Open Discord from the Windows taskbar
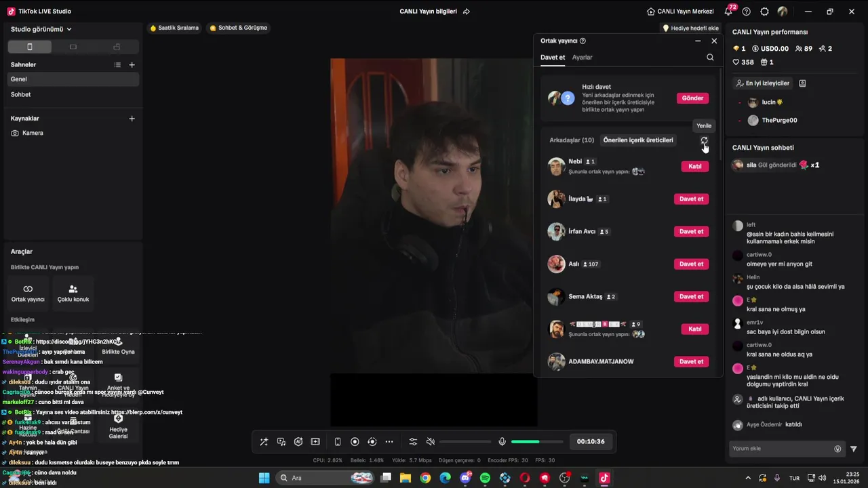868x488 pixels. tap(465, 478)
